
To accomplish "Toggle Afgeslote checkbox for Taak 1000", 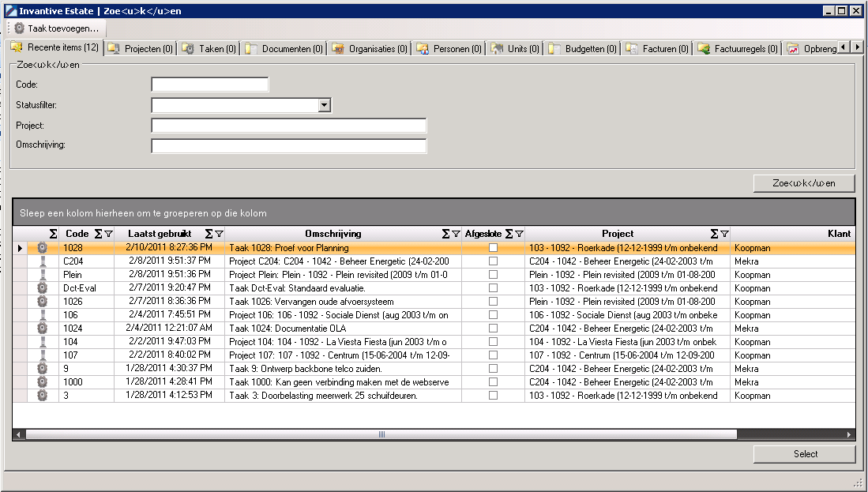I will (493, 382).
